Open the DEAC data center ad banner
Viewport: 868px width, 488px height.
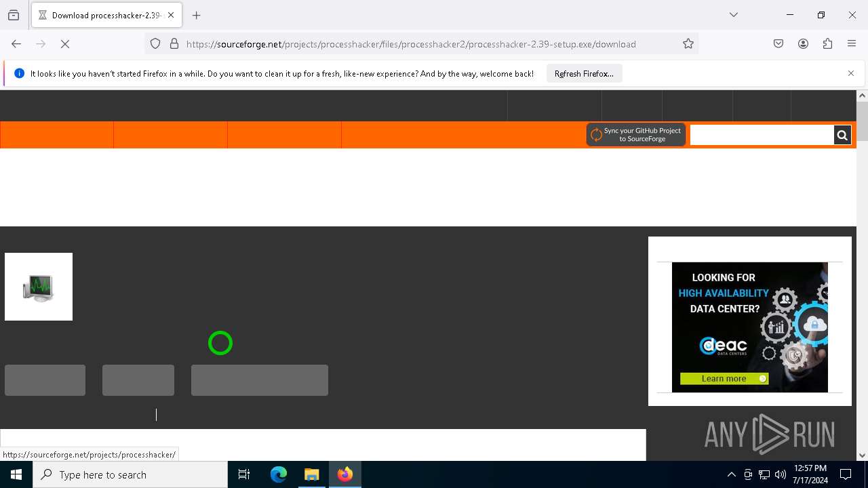pyautogui.click(x=750, y=327)
